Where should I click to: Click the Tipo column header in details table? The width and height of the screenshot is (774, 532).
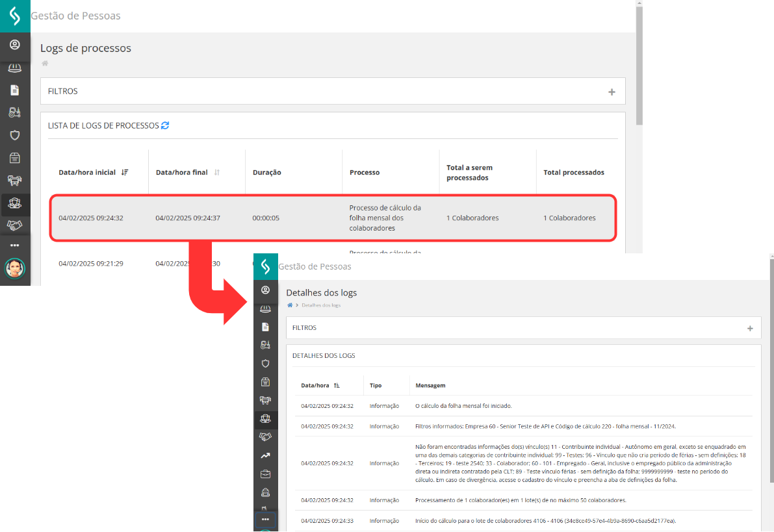tap(376, 385)
